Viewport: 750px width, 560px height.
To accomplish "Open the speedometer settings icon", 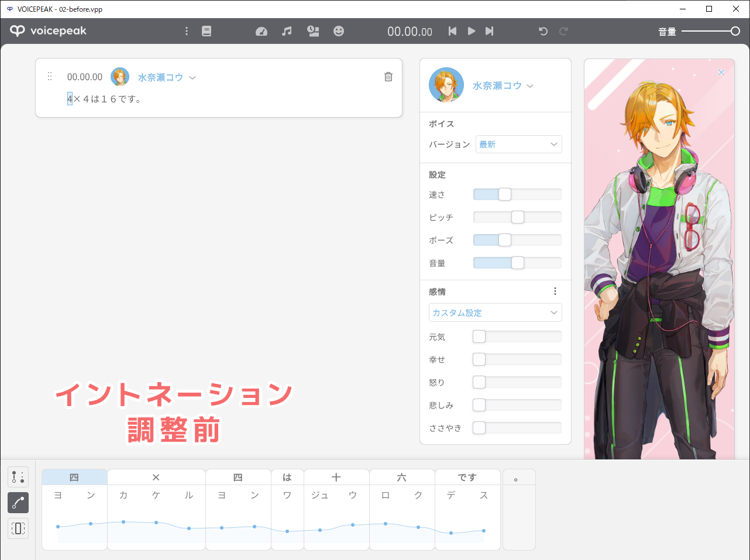I will click(262, 31).
